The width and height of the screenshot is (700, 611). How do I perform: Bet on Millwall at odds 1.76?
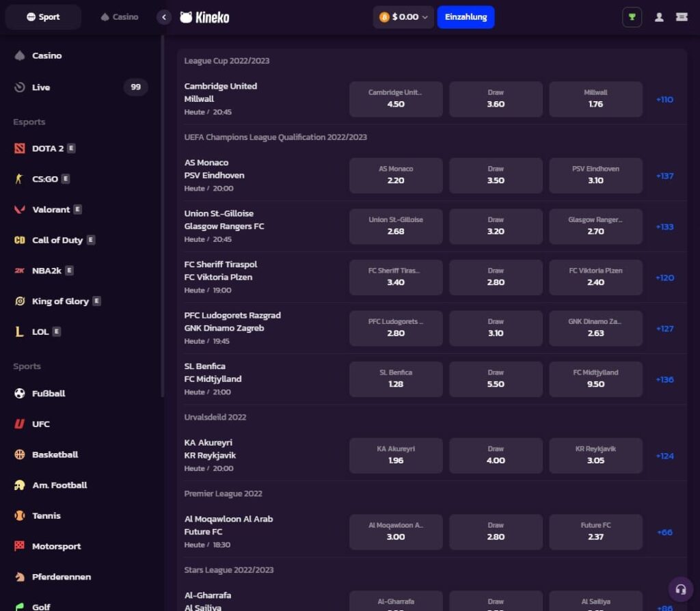(x=595, y=99)
